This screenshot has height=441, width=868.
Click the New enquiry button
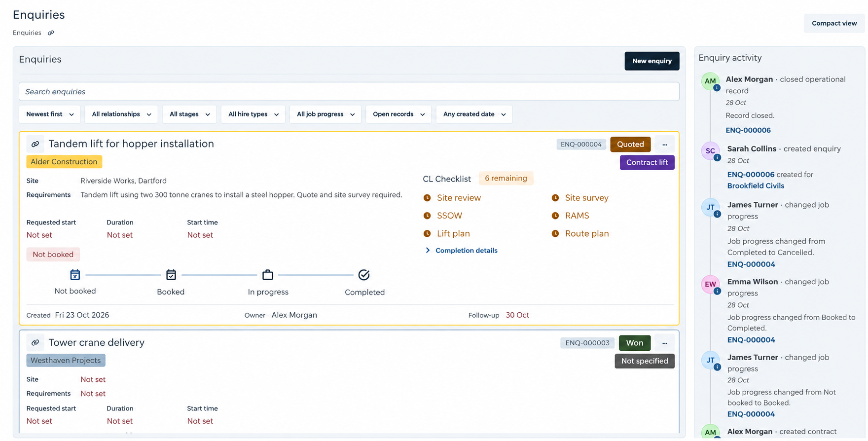point(652,61)
